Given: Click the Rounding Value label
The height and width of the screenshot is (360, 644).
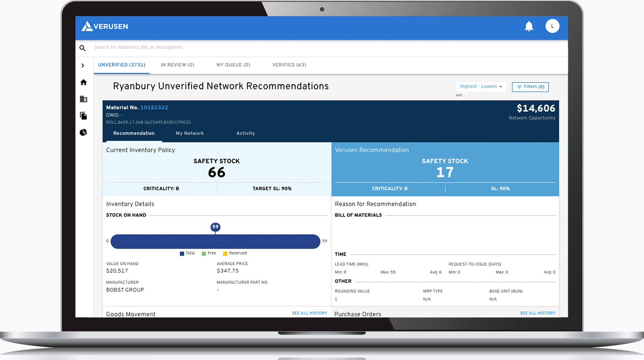Looking at the screenshot, I should [352, 291].
